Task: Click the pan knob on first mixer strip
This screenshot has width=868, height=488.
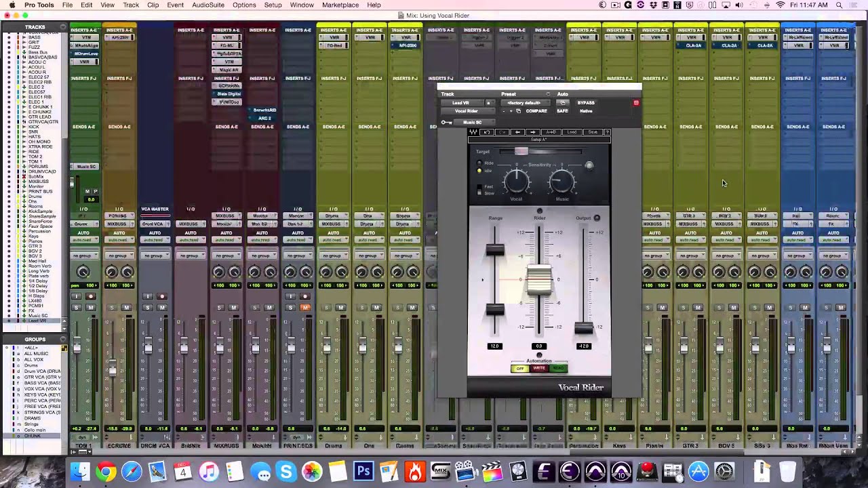Action: coord(83,272)
